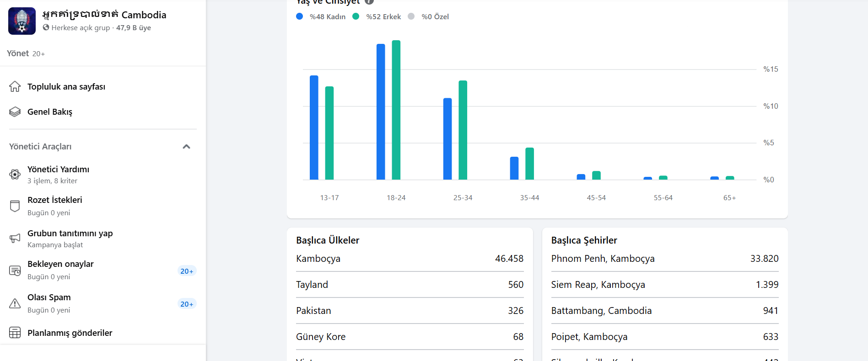Click the Yönet 20+ header
The image size is (868, 361).
point(26,53)
